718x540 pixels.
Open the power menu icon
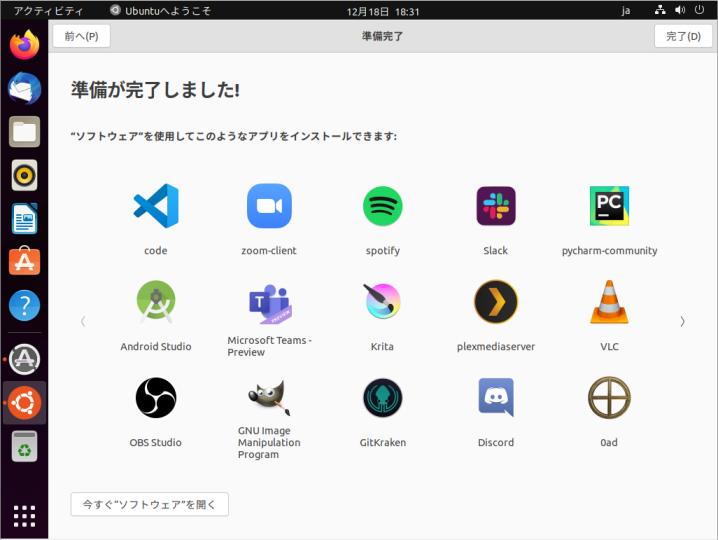point(699,10)
